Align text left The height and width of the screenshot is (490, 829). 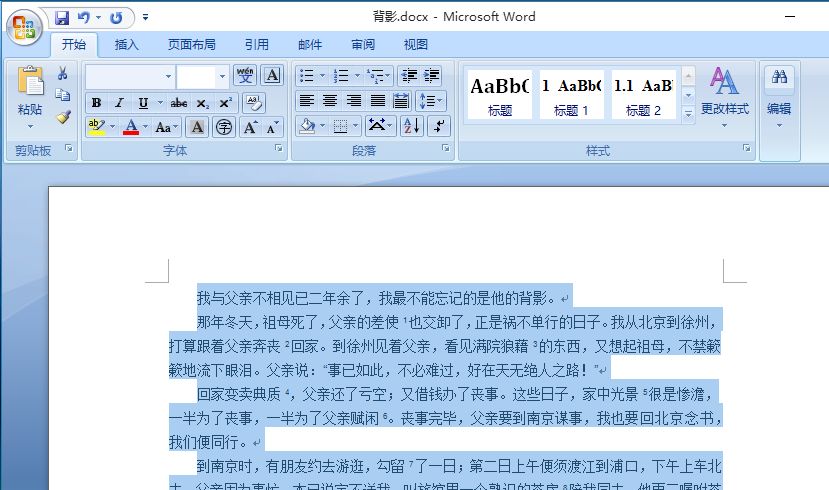pos(307,100)
